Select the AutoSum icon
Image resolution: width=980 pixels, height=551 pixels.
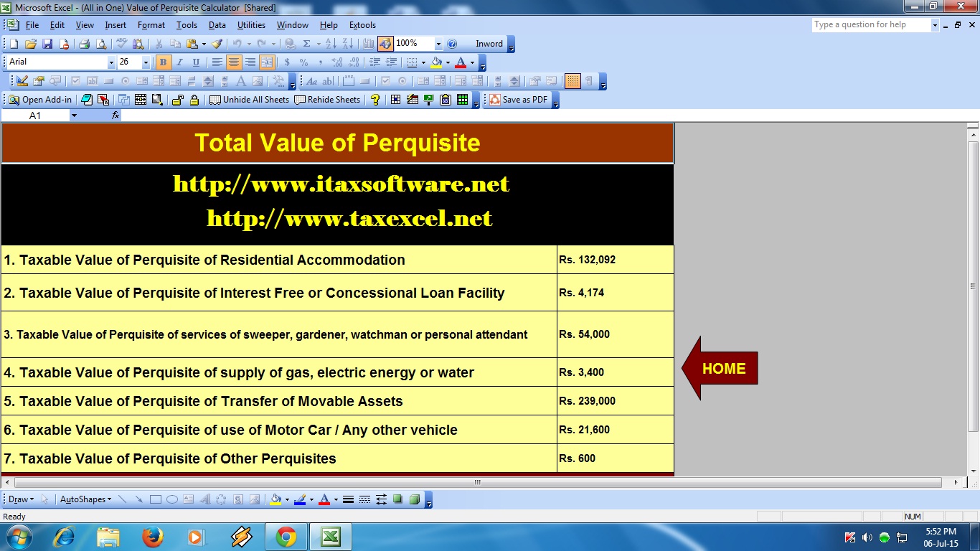click(307, 43)
